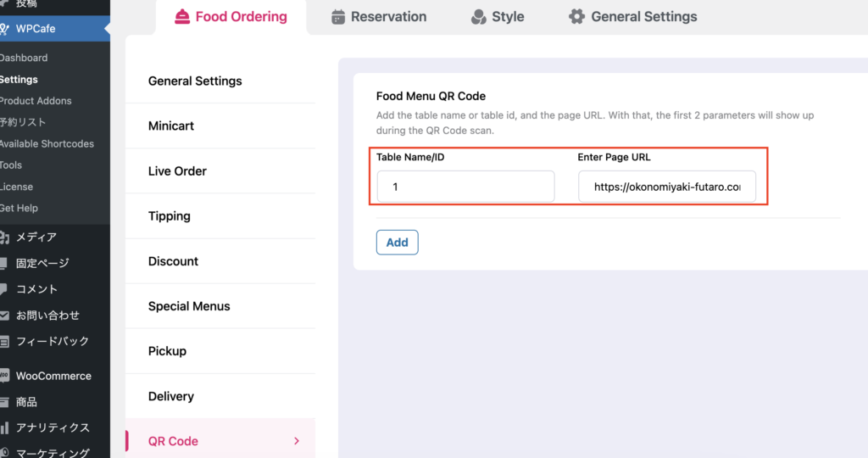This screenshot has width=868, height=458.
Task: Go to Product Addons submenu
Action: coord(36,101)
